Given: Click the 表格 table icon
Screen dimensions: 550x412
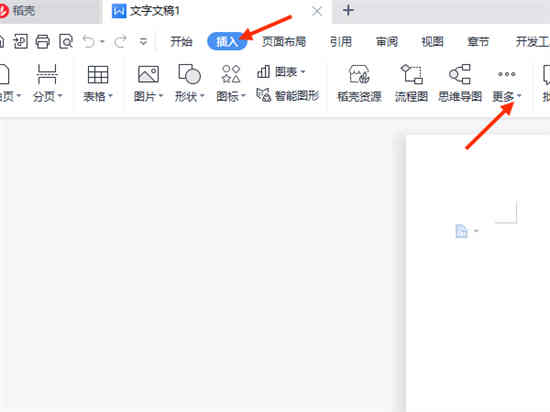Looking at the screenshot, I should [x=98, y=74].
